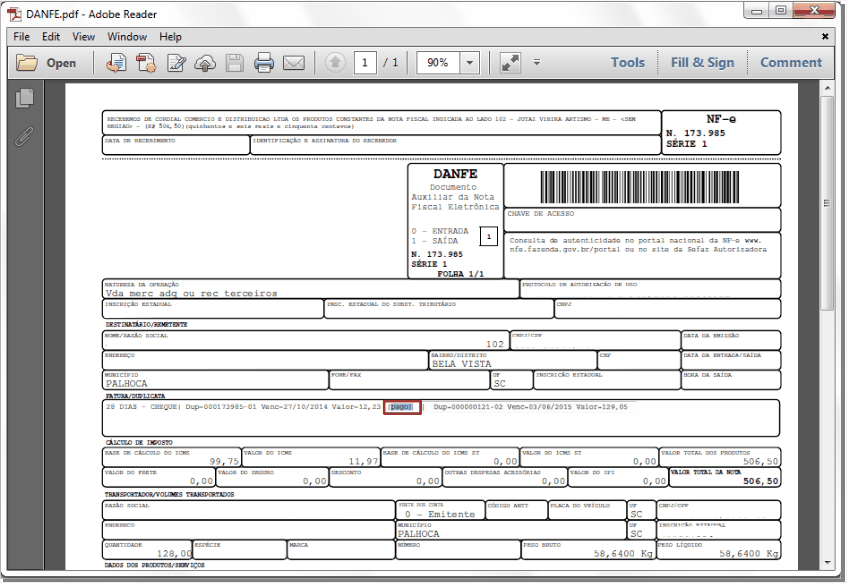Open the View menu

(x=84, y=37)
